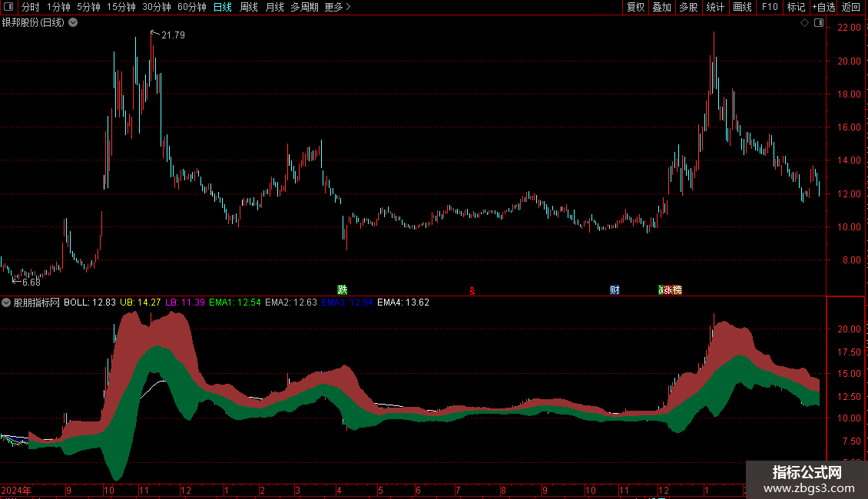Switch to 周线 weekly chart
Image resolution: width=868 pixels, height=499 pixels.
[x=249, y=7]
